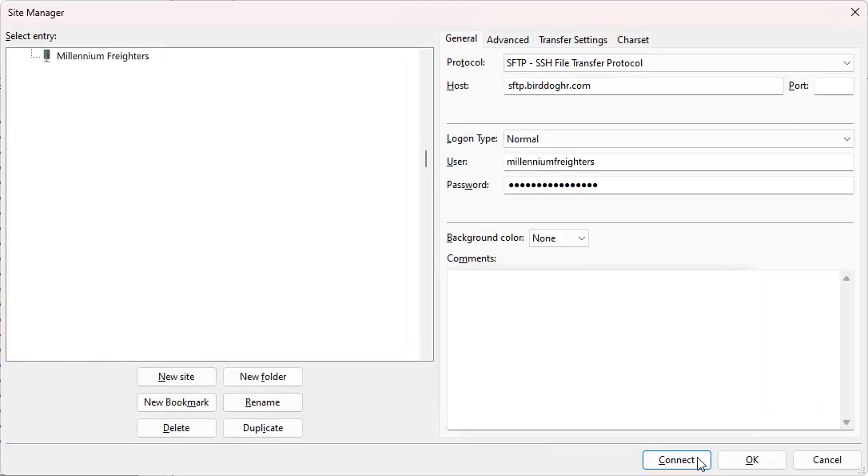
Task: Cancel the Site Manager dialog
Action: pyautogui.click(x=826, y=460)
